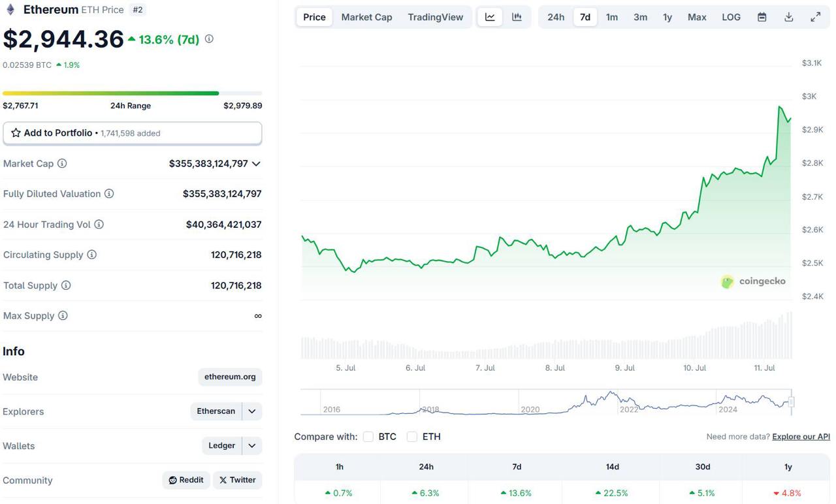Viewport: 836px width, 504px height.
Task: Click the 14d column header
Action: [x=612, y=467]
